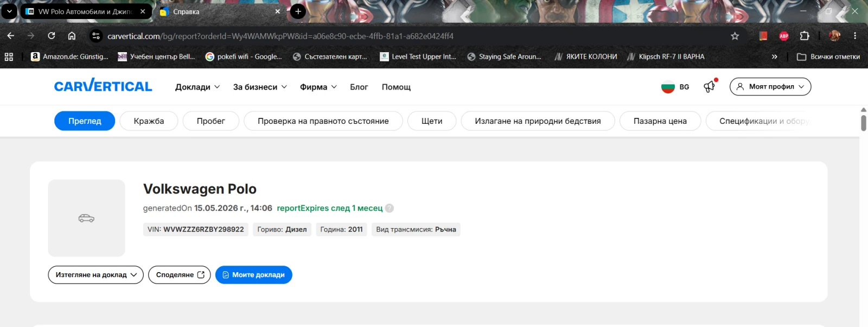868x327 pixels.
Task: Expand the Доклади menu
Action: click(x=197, y=87)
